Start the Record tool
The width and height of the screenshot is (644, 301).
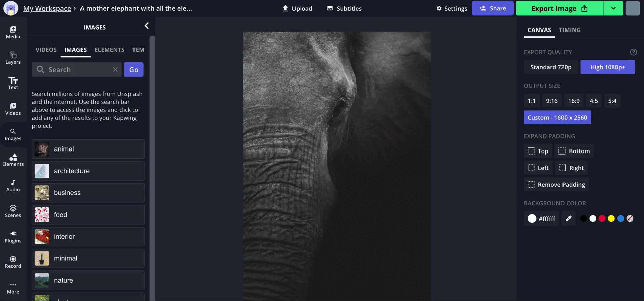click(13, 262)
